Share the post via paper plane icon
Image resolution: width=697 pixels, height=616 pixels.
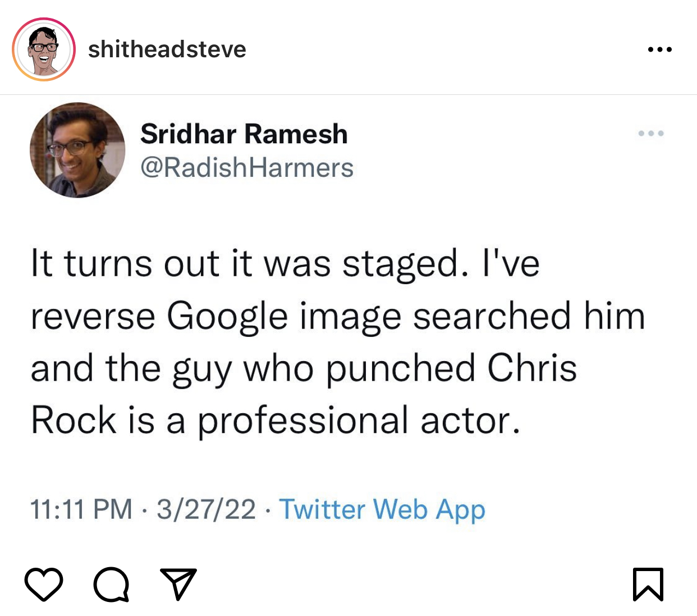click(x=178, y=584)
